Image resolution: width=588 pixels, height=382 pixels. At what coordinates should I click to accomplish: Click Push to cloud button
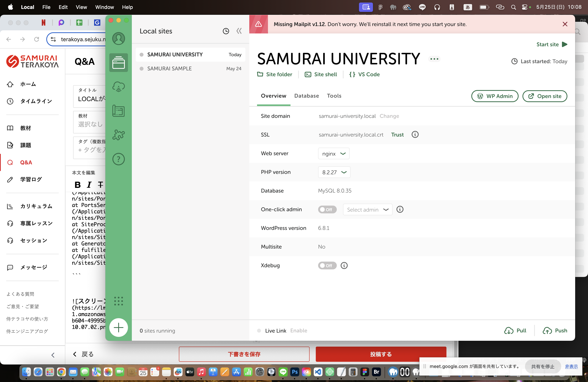(x=555, y=331)
